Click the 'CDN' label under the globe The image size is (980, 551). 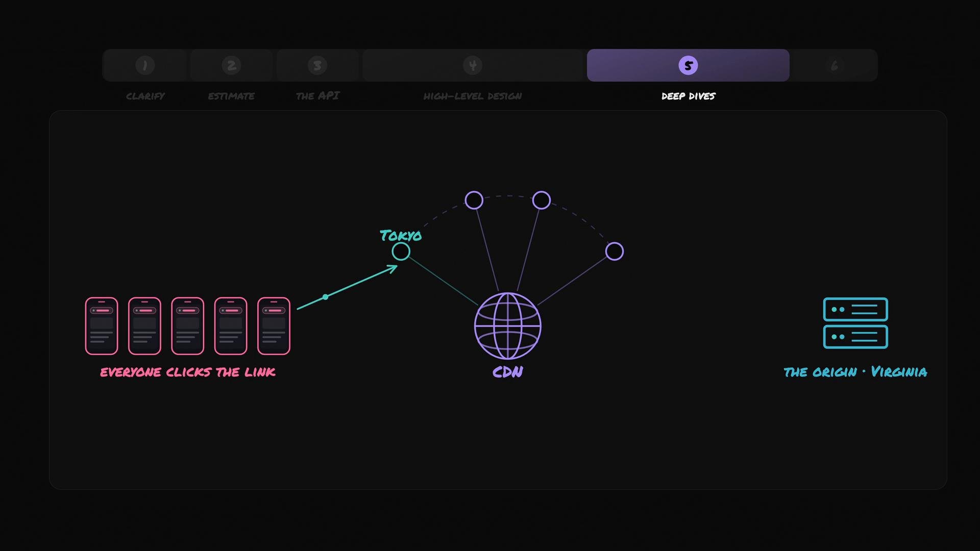[x=508, y=372]
